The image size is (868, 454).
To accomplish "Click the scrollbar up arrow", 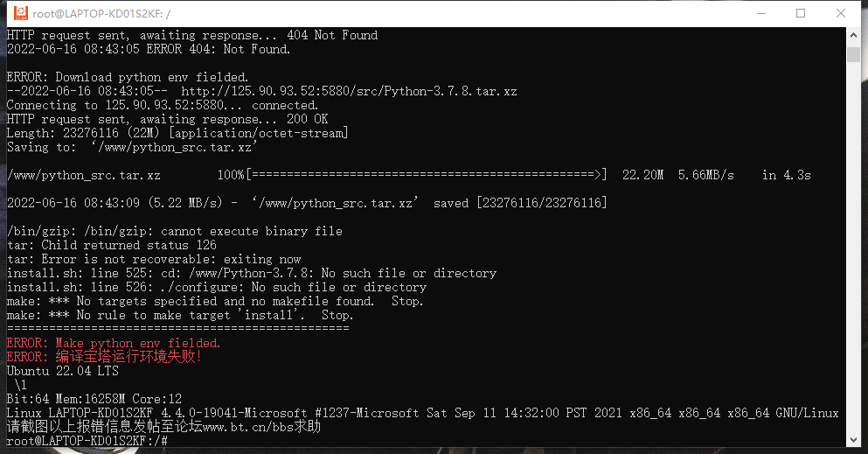I will [x=853, y=34].
